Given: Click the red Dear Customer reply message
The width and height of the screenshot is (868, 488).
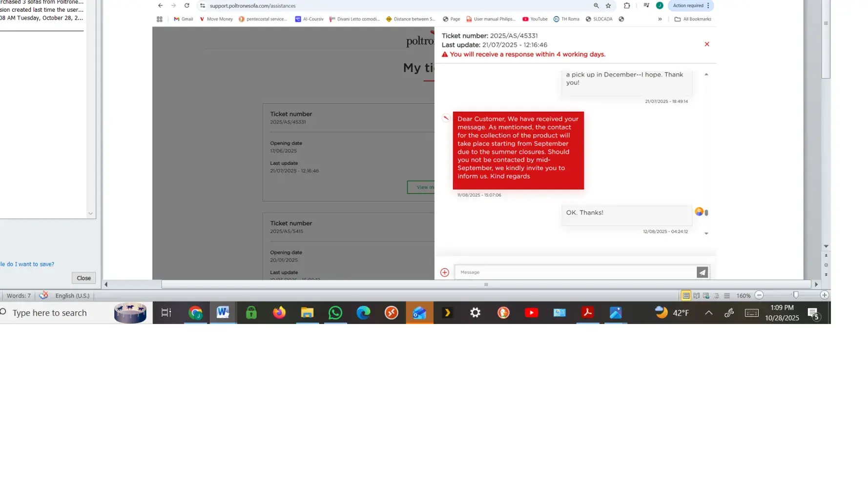Looking at the screenshot, I should (x=518, y=150).
